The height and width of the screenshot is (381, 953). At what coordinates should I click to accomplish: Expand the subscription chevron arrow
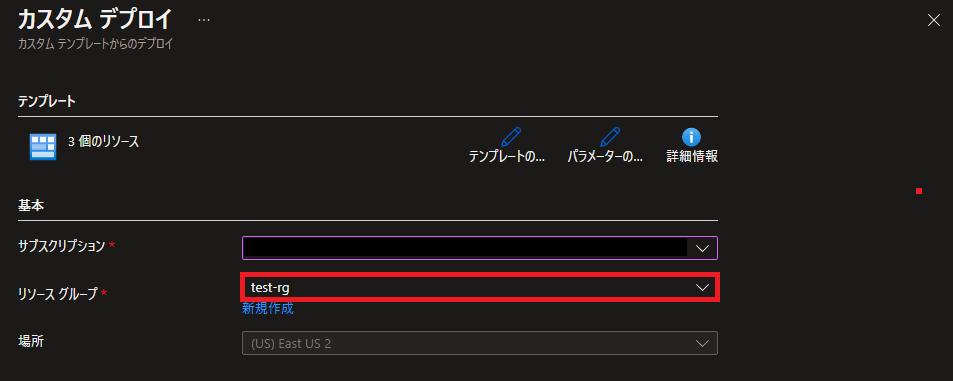(702, 248)
